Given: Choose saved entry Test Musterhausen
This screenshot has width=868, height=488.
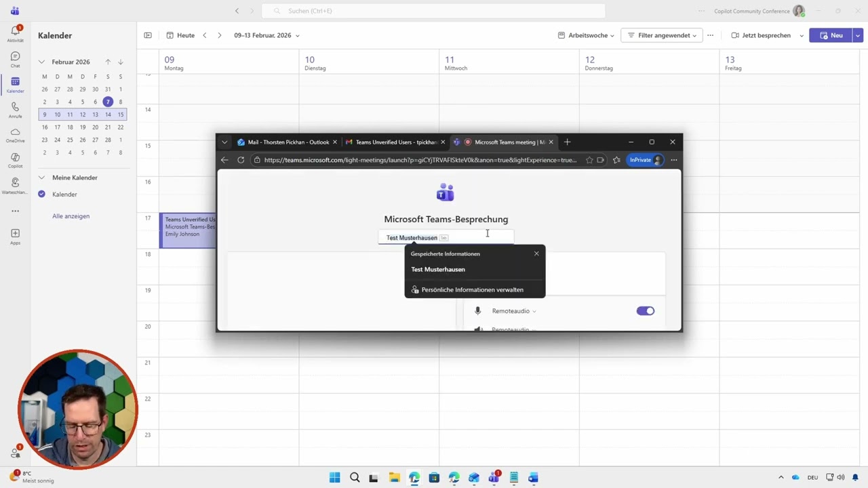Looking at the screenshot, I should 474,269.
